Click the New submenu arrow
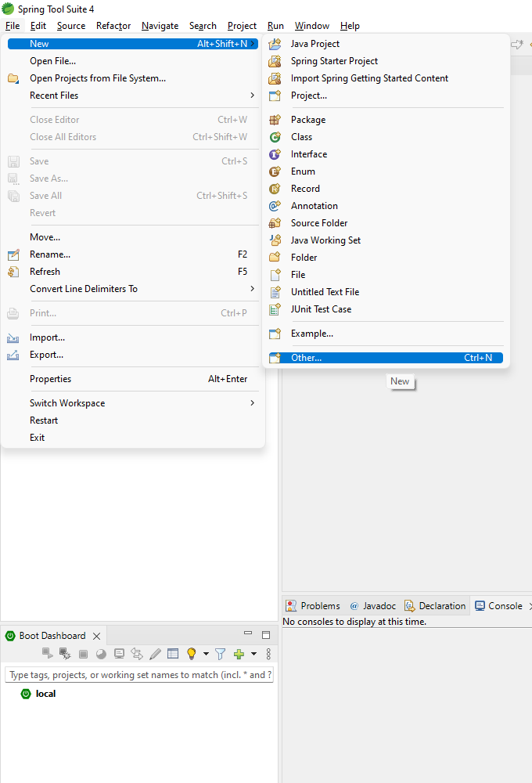Viewport: 532px width, 783px height. click(253, 44)
